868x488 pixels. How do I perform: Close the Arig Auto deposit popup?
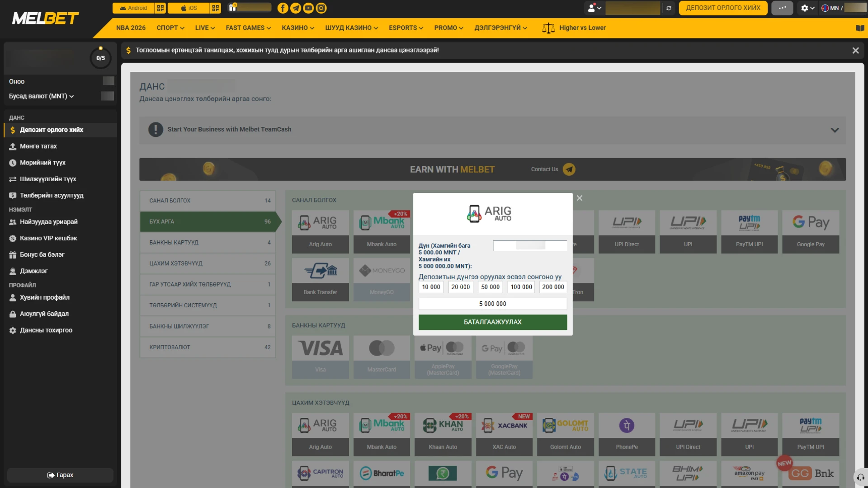click(580, 198)
